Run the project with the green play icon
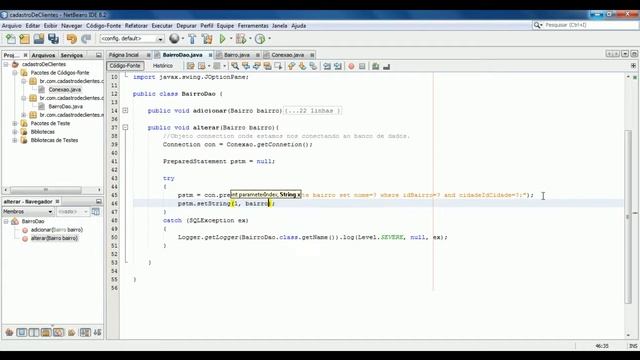The image size is (640, 360). [x=222, y=39]
